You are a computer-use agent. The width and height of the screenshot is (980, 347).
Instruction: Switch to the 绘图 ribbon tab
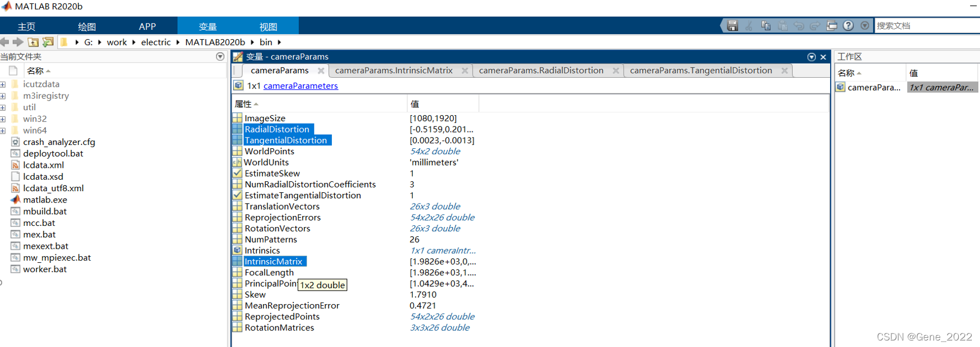pyautogui.click(x=87, y=27)
